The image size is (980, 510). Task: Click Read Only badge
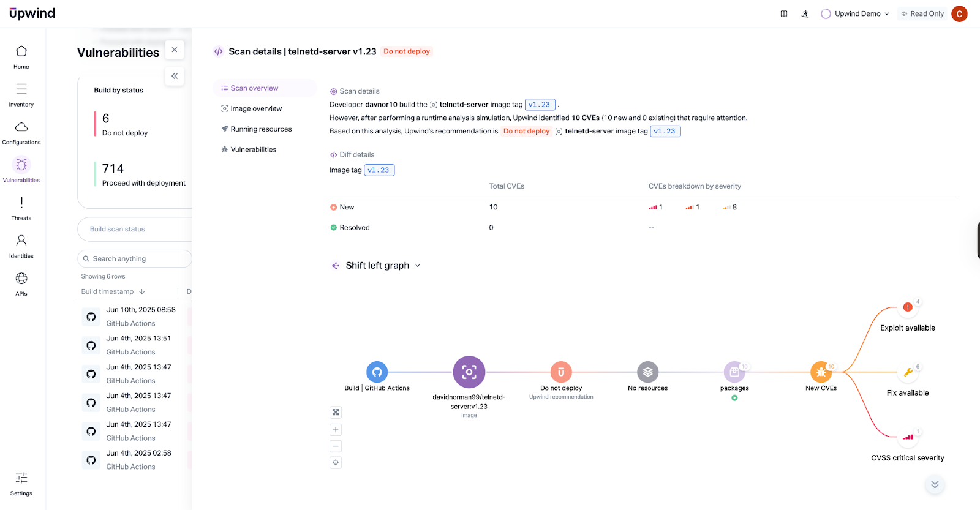click(x=922, y=13)
